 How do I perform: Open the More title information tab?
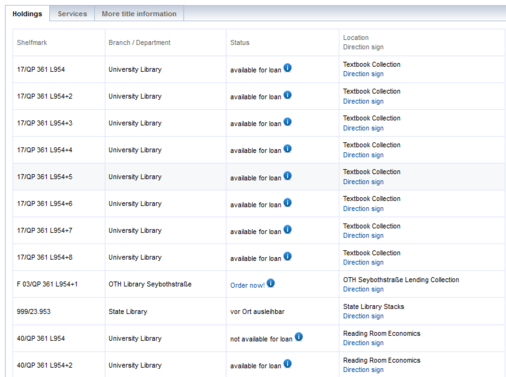coord(139,14)
